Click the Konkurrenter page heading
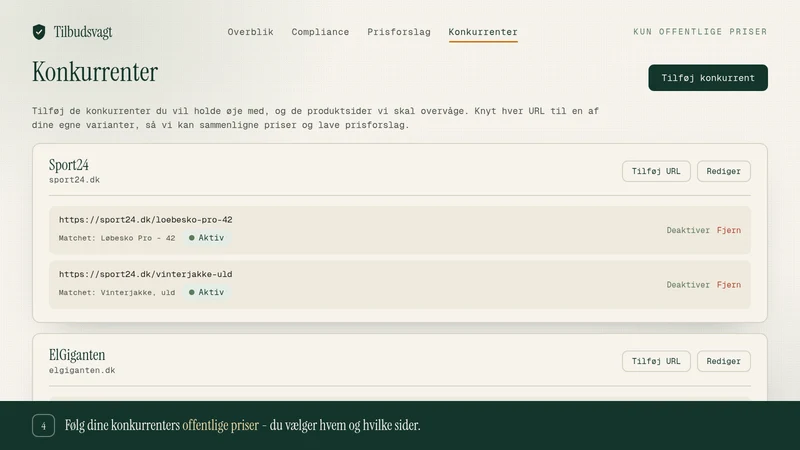Viewport: 800px width, 450px height. click(x=95, y=72)
